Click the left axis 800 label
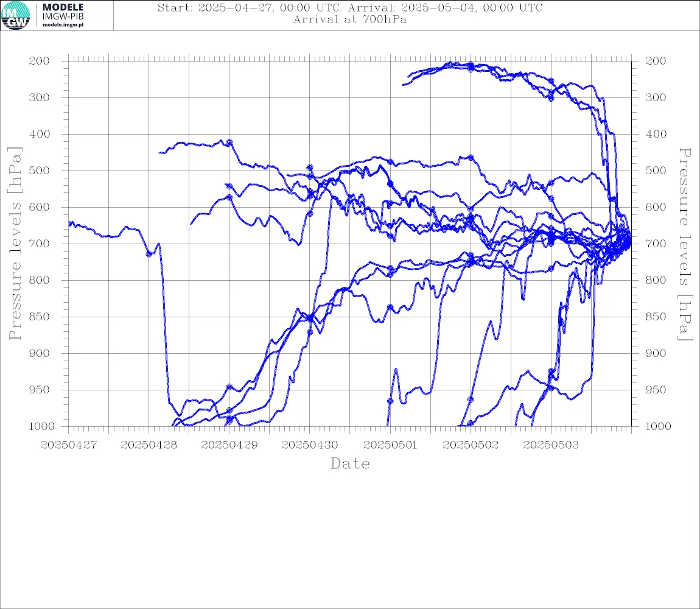Viewport: 700px width, 609px height. coord(40,280)
